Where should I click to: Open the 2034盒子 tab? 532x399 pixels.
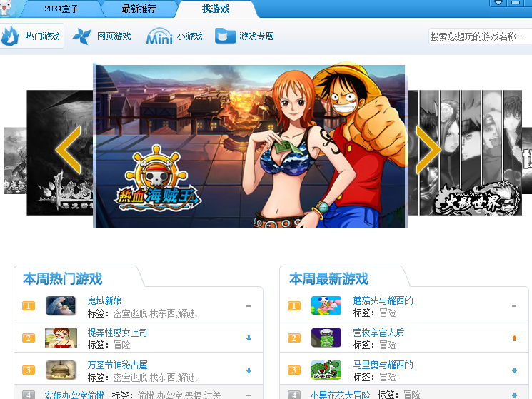(61, 9)
